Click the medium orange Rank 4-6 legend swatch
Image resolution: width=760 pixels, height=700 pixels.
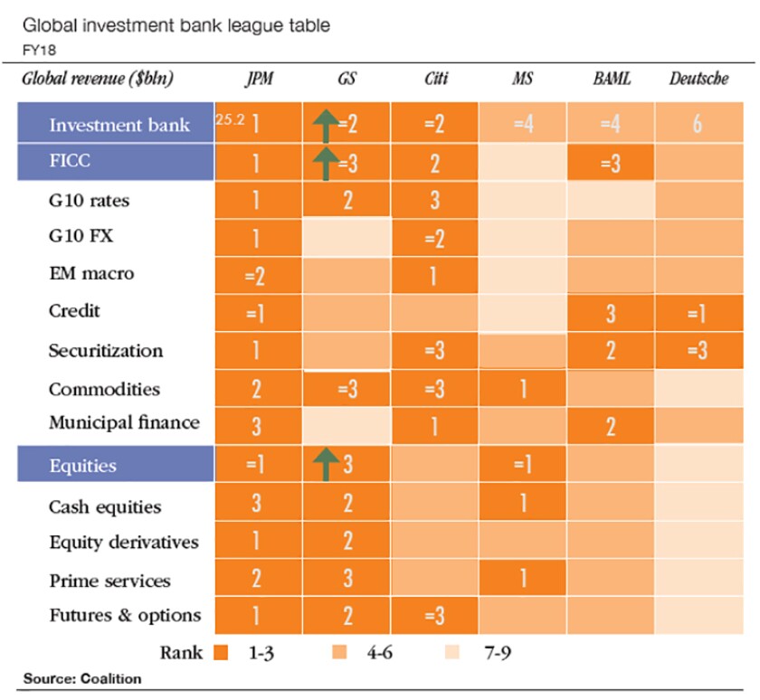[x=339, y=653]
